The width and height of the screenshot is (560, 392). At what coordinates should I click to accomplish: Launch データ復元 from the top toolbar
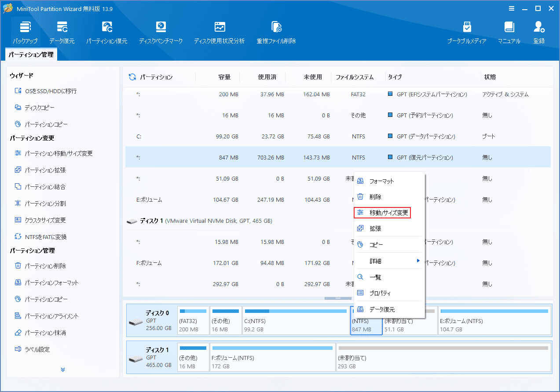62,33
